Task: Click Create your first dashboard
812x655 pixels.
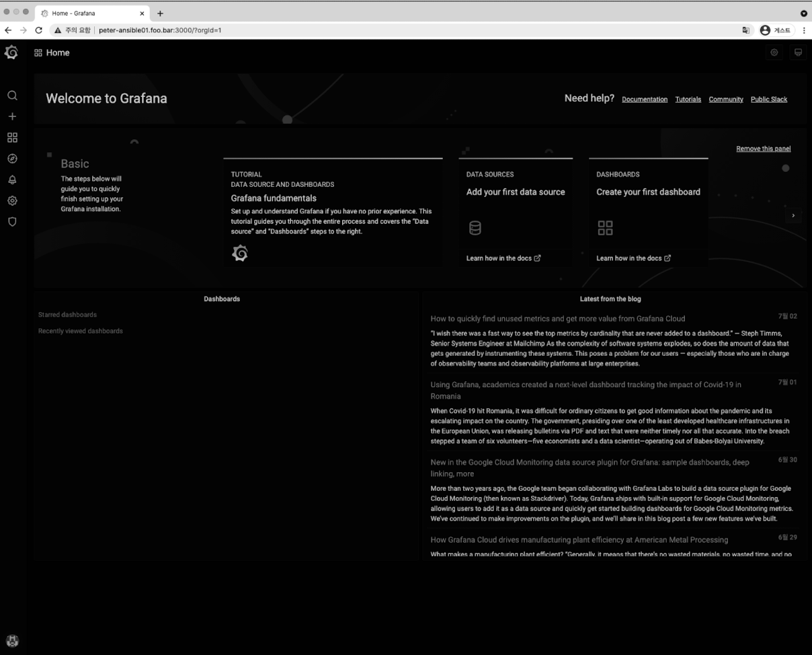Action: (x=648, y=192)
